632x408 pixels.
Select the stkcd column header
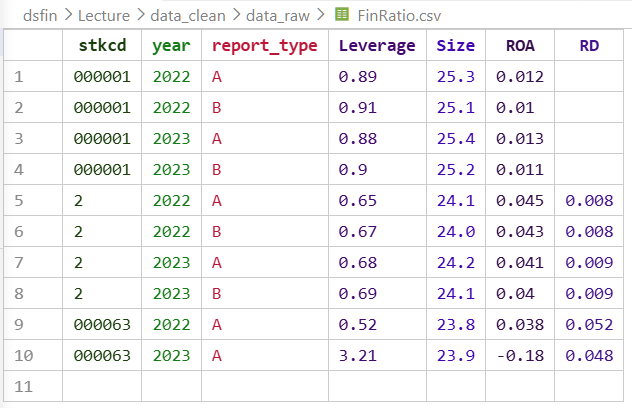coord(102,46)
